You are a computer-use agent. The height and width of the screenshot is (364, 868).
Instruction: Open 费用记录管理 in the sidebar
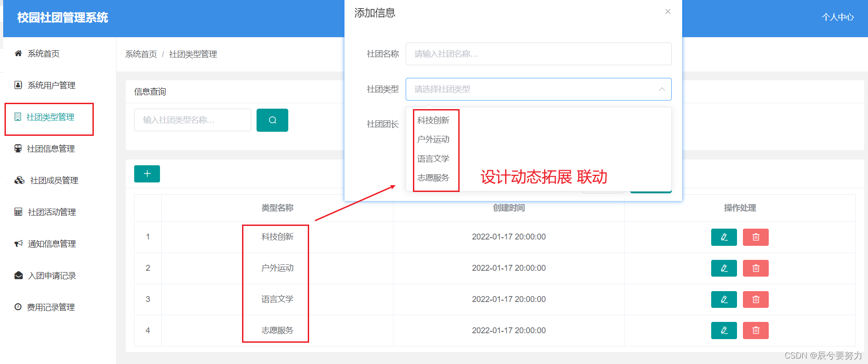51,307
